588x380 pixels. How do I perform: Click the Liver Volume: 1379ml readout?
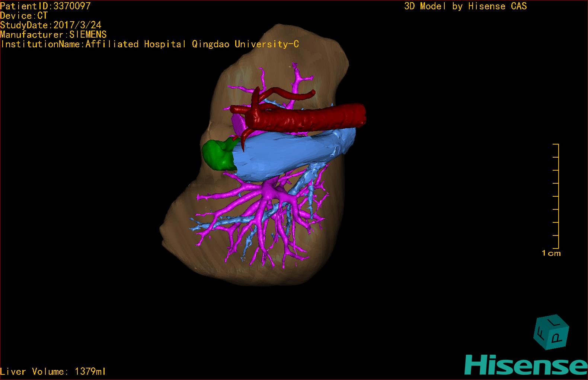[53, 371]
